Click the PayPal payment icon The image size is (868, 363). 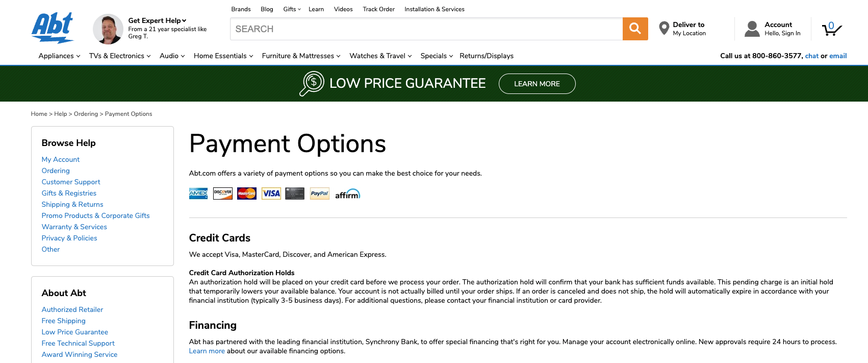coord(319,193)
